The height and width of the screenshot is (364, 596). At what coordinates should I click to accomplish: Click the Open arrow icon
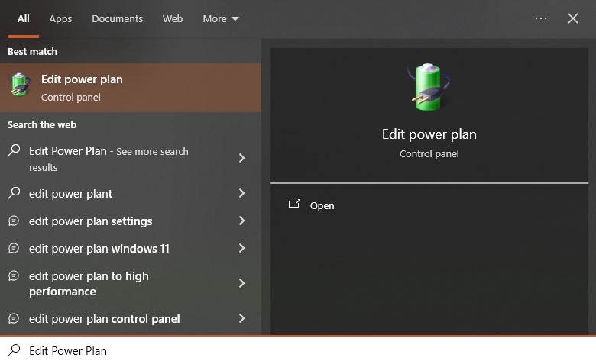click(294, 205)
